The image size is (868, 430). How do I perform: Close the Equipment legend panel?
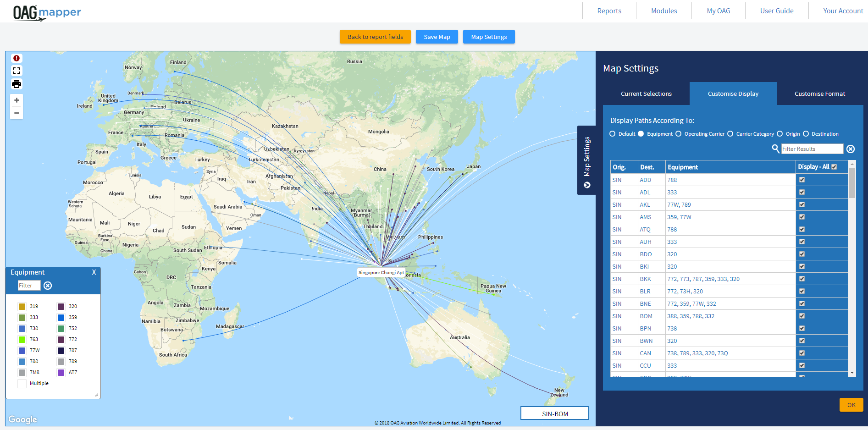[x=94, y=272]
